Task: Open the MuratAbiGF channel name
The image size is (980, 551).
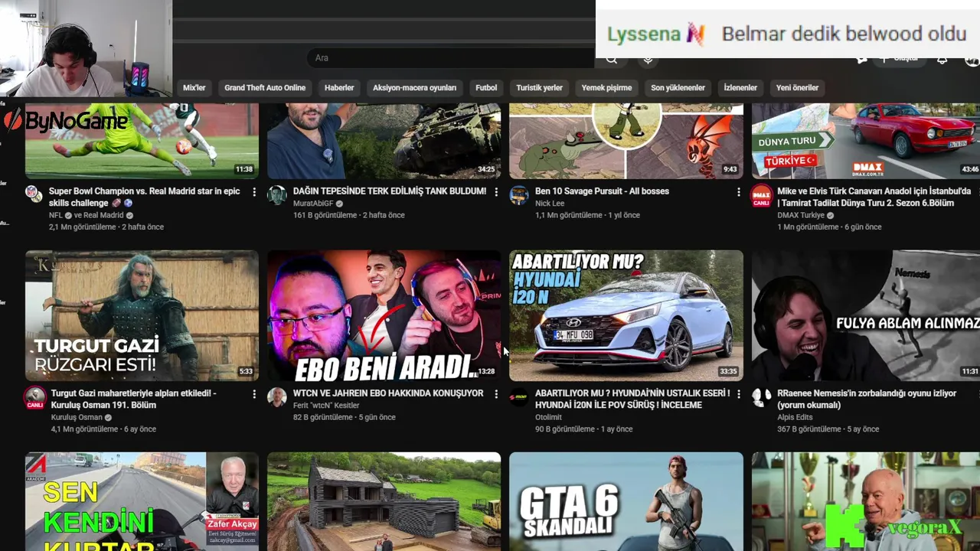Action: (x=313, y=204)
